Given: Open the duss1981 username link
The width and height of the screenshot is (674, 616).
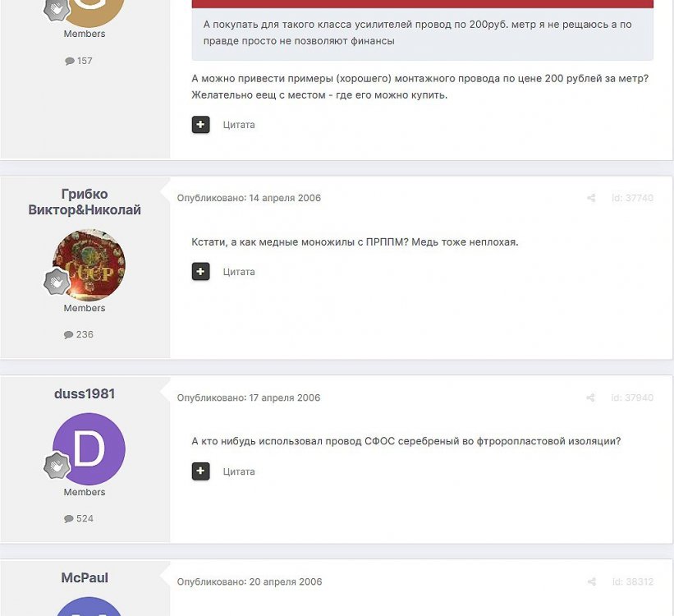Looking at the screenshot, I should pos(85,393).
